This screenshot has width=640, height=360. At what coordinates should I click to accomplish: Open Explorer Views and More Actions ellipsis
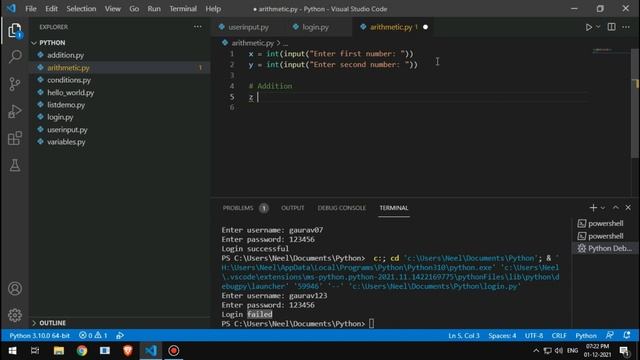click(x=198, y=27)
